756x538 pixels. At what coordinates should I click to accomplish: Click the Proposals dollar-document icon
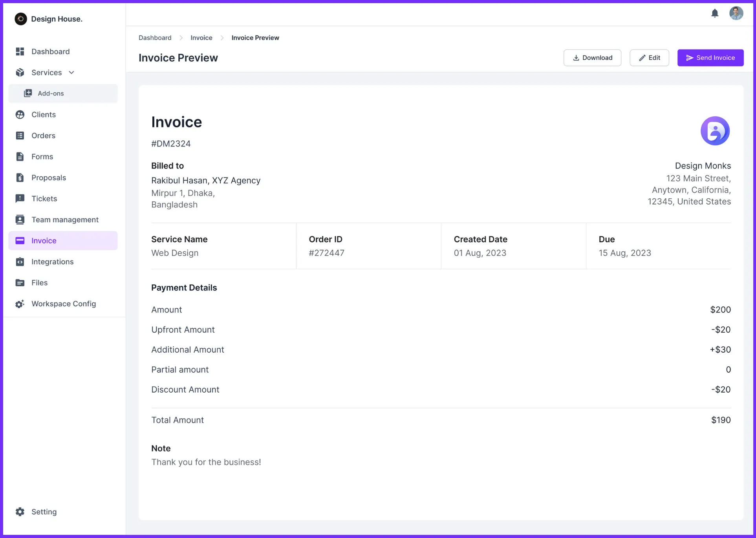pyautogui.click(x=20, y=178)
